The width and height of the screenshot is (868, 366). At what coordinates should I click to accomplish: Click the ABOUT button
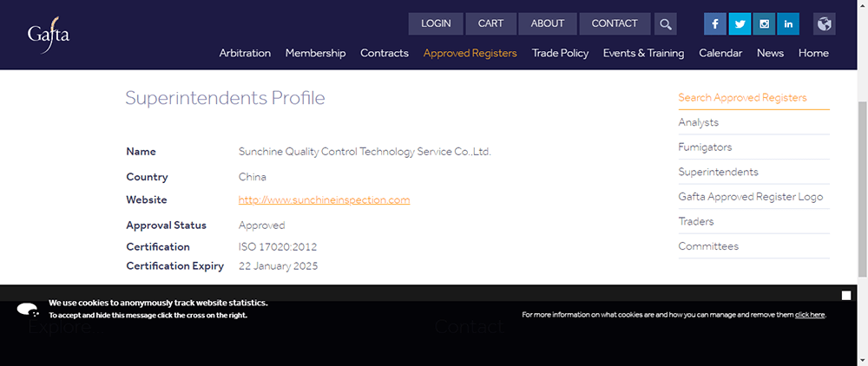click(548, 23)
